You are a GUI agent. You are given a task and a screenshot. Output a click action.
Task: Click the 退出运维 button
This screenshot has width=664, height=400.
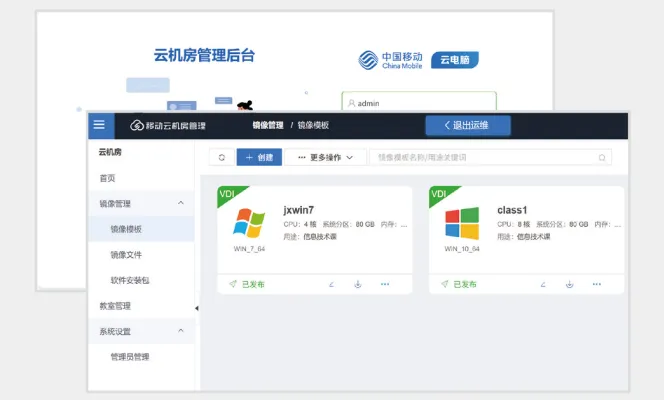click(x=469, y=125)
